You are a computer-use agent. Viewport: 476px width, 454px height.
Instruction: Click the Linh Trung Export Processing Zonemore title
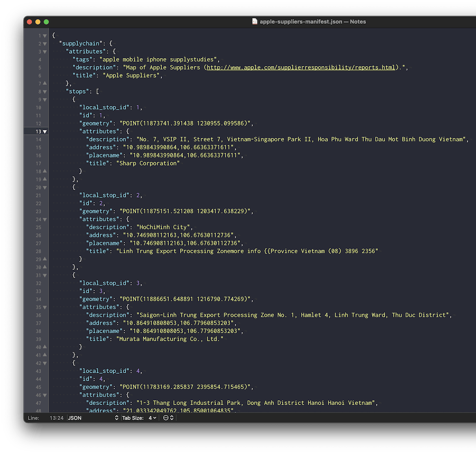(247, 251)
